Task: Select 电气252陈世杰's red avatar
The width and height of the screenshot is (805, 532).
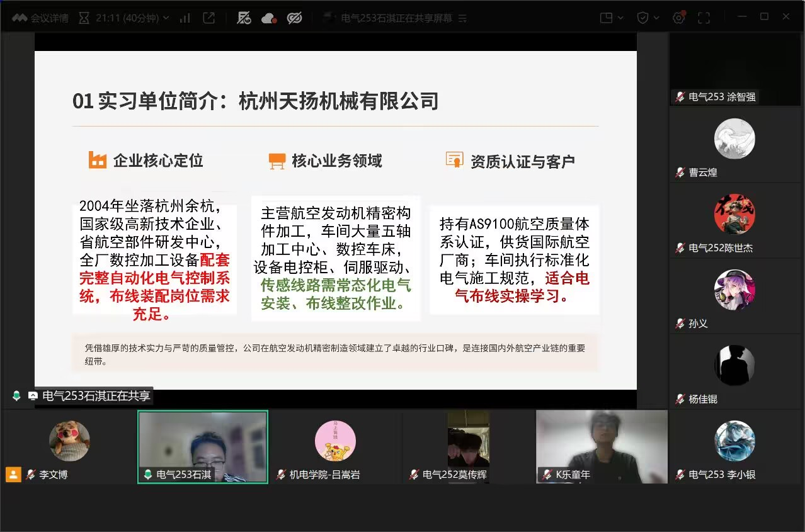Action: click(x=734, y=214)
